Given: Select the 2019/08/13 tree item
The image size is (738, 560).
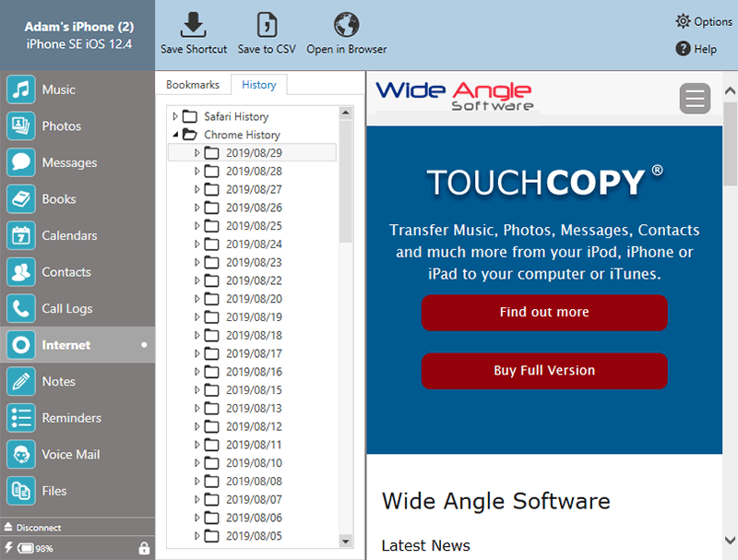Looking at the screenshot, I should coord(254,408).
